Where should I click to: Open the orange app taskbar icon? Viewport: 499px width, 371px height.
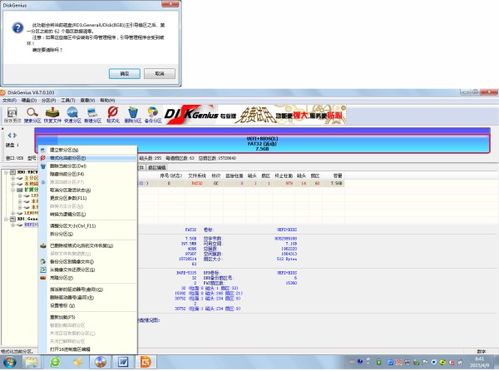[x=146, y=362]
